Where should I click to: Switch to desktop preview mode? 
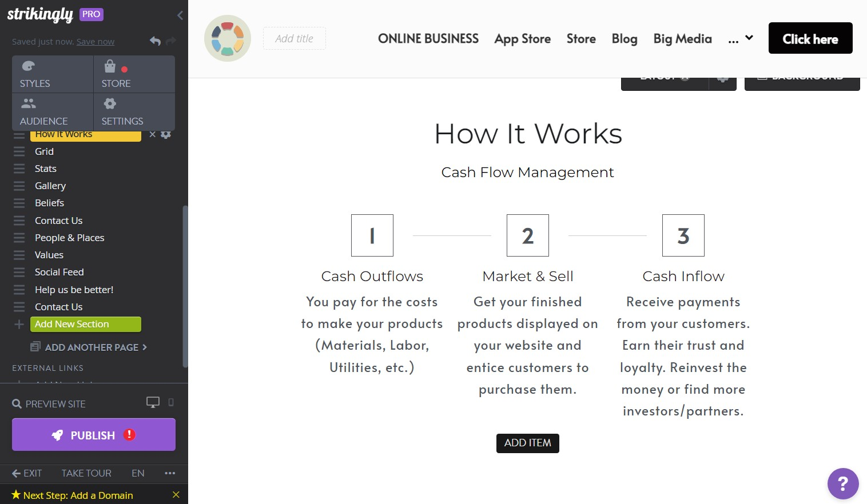[153, 402]
